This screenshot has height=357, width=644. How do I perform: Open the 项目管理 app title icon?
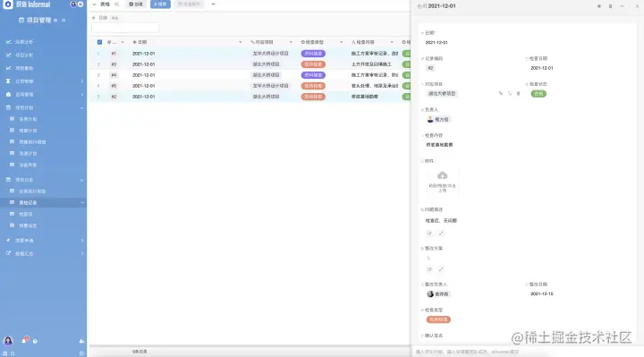pos(21,20)
